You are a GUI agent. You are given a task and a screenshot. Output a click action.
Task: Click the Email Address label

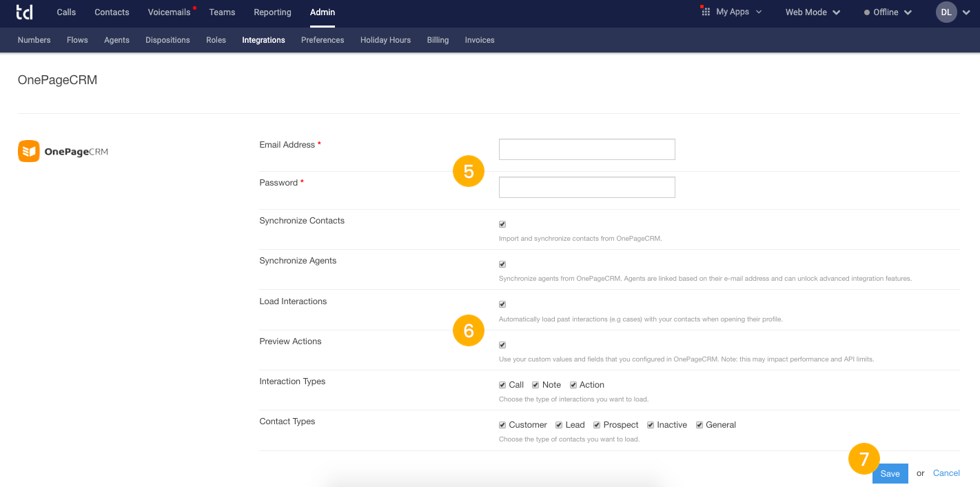[287, 145]
